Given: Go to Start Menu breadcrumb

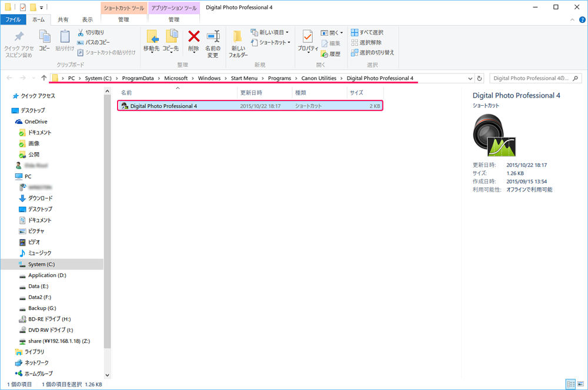Looking at the screenshot, I should (244, 78).
